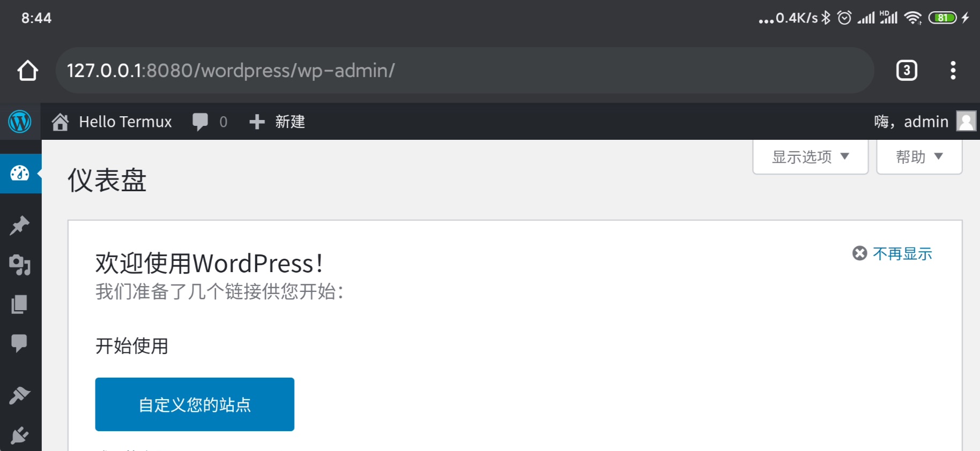Open the browser three-dot overflow menu
The width and height of the screenshot is (980, 451).
(953, 70)
